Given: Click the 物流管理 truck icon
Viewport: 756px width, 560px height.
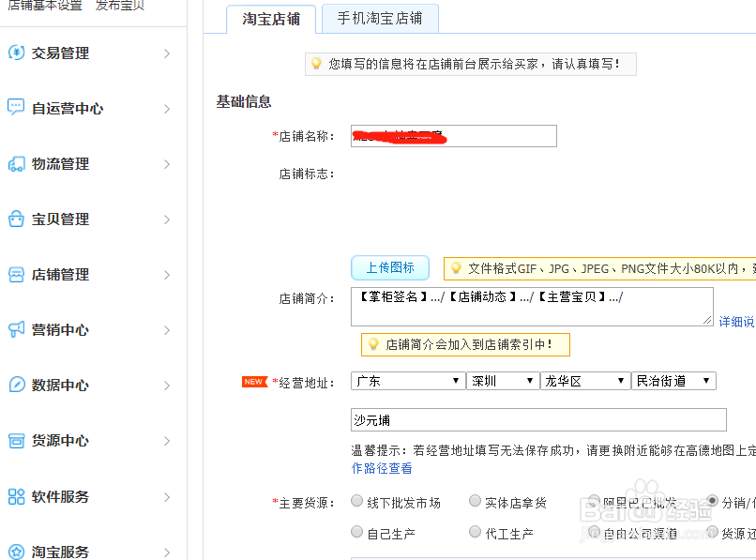Looking at the screenshot, I should point(16,164).
